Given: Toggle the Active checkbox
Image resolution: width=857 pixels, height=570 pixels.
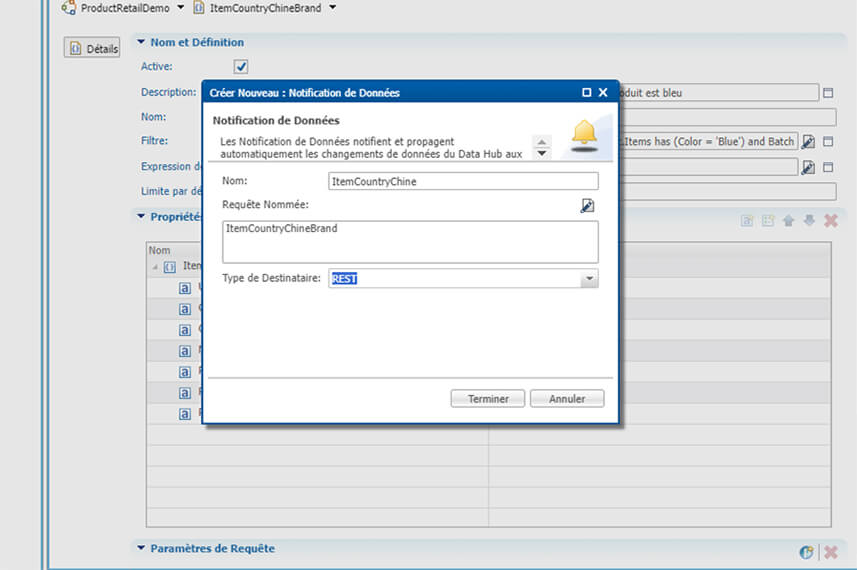Looking at the screenshot, I should tap(241, 67).
